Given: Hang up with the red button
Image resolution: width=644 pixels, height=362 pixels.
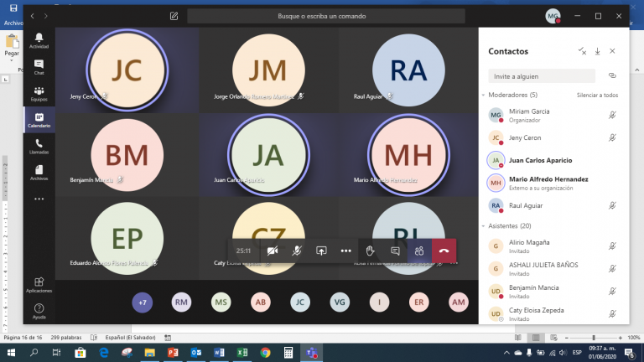Looking at the screenshot, I should click(444, 251).
